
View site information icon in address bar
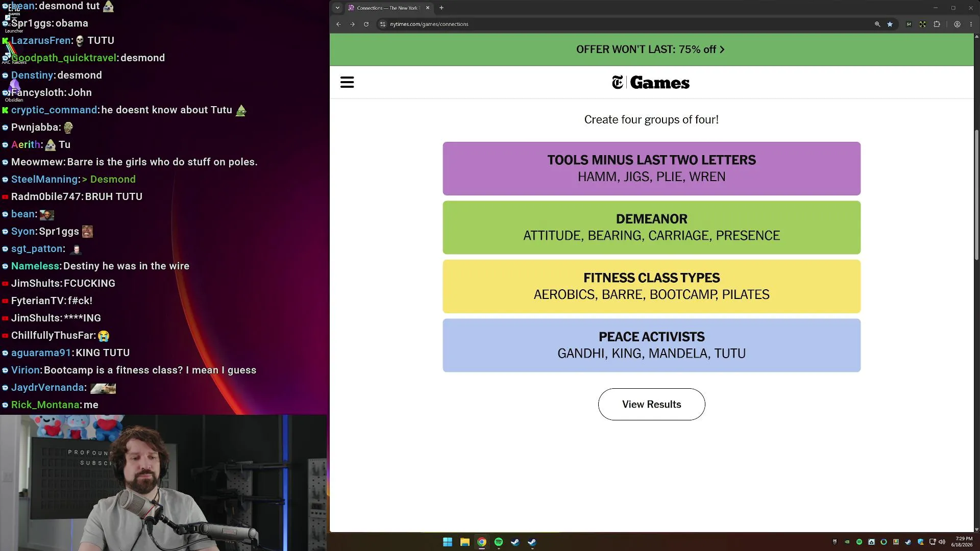click(x=383, y=24)
